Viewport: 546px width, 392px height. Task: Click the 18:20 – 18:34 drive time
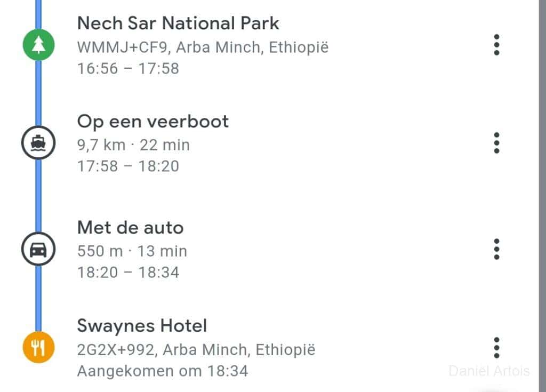point(128,273)
